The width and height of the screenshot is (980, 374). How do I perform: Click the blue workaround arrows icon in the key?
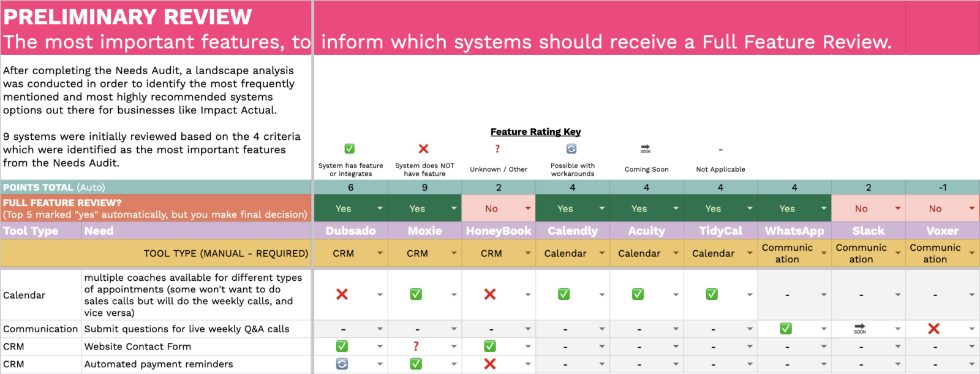click(x=571, y=148)
